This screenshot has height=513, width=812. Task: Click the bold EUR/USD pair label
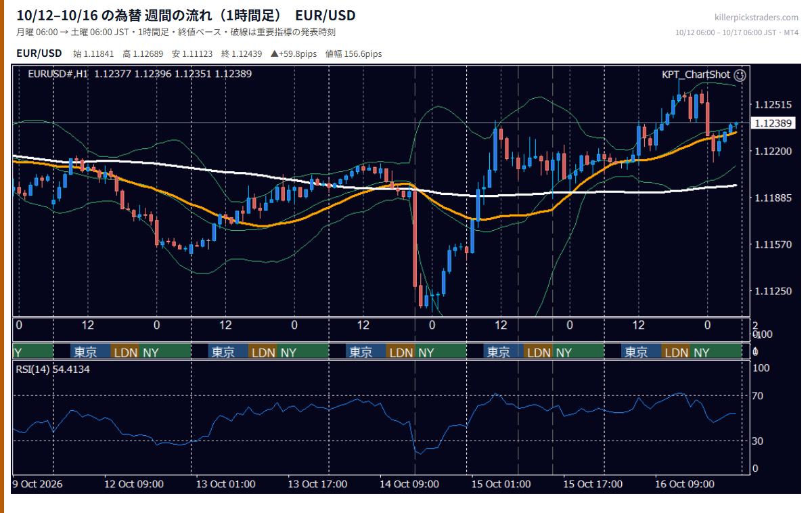39,53
